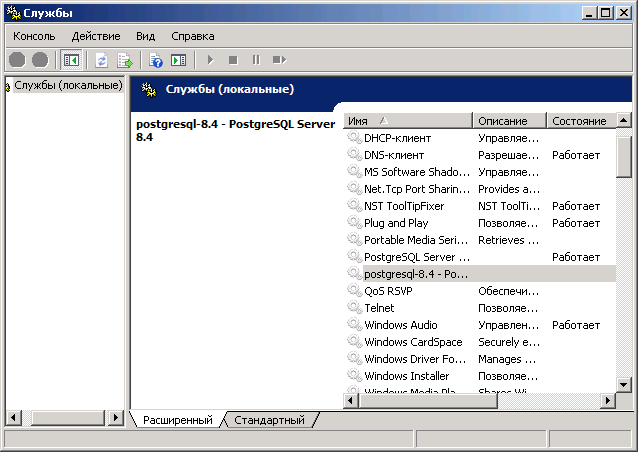Image resolution: width=638 pixels, height=452 pixels.
Task: Select Службы (локальные) in the tree pane
Action: [x=68, y=85]
